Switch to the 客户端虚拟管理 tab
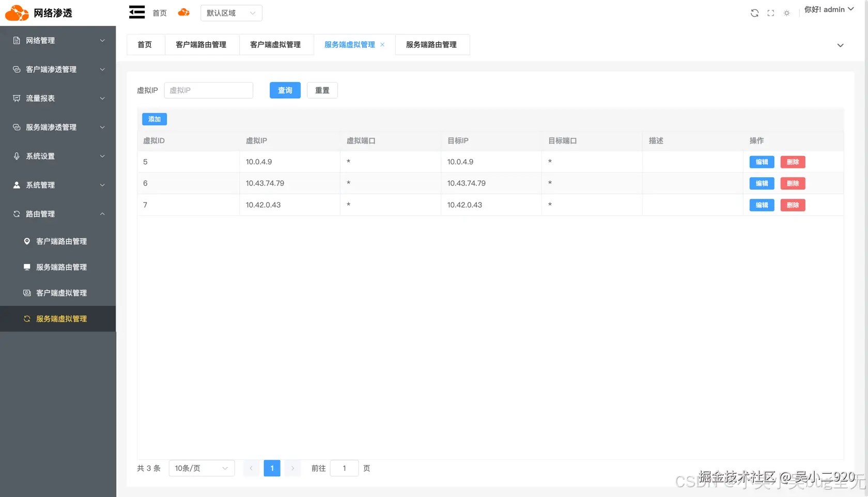 point(276,44)
